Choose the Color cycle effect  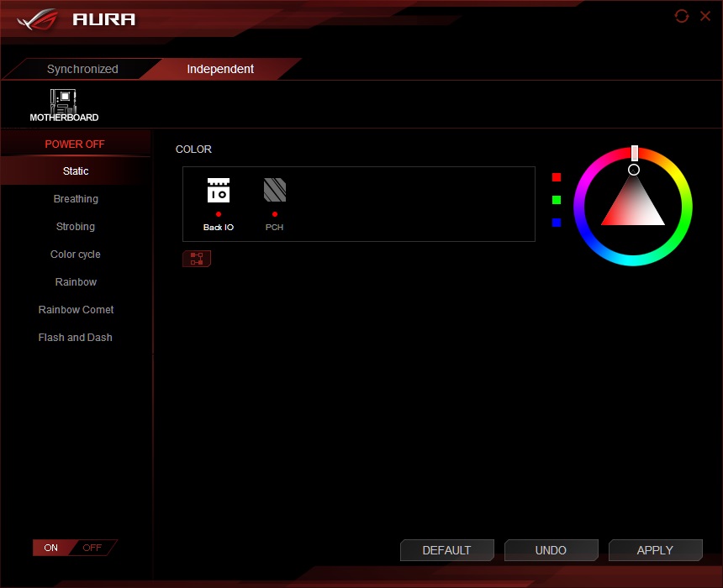76,254
